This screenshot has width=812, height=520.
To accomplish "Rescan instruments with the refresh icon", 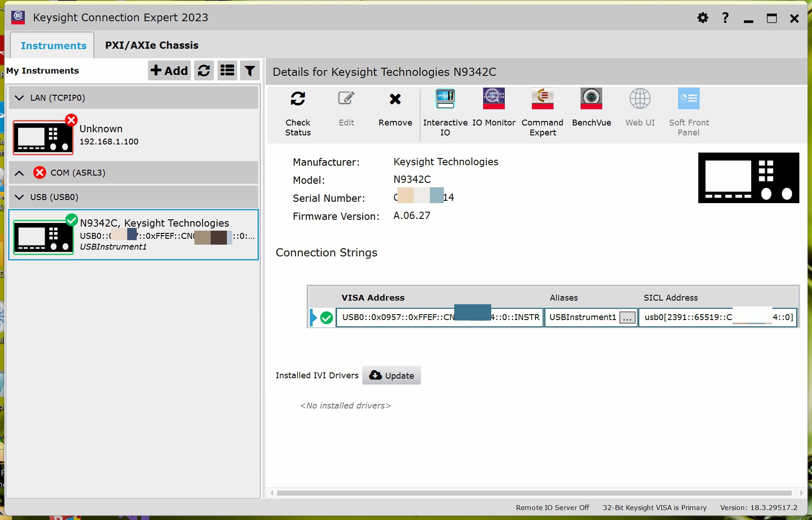I will coord(204,70).
